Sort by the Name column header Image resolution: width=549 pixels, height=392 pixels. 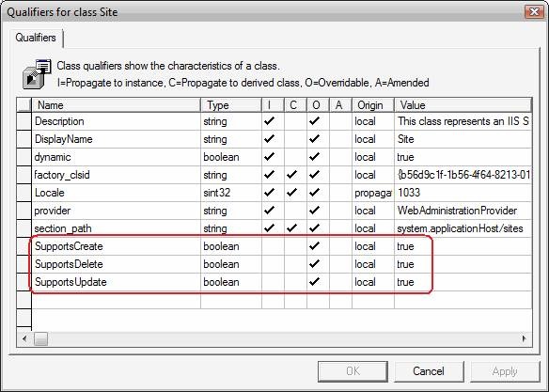click(x=116, y=105)
